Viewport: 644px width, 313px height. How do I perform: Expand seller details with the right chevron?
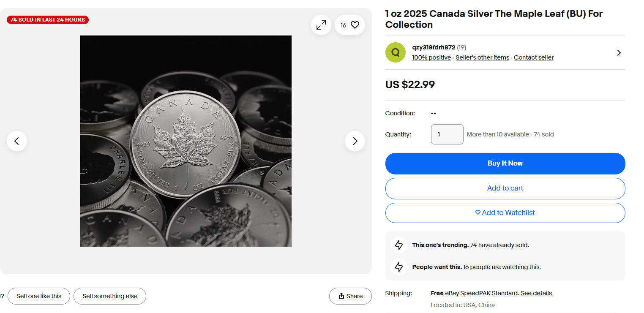[x=619, y=53]
